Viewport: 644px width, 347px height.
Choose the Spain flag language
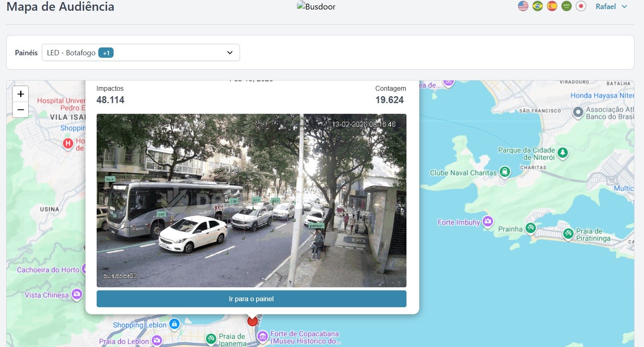click(552, 6)
